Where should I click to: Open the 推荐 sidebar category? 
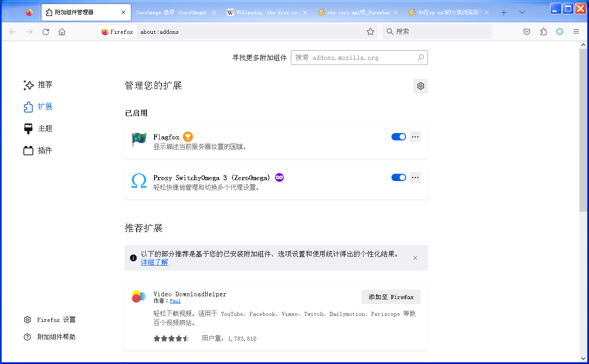[38, 85]
